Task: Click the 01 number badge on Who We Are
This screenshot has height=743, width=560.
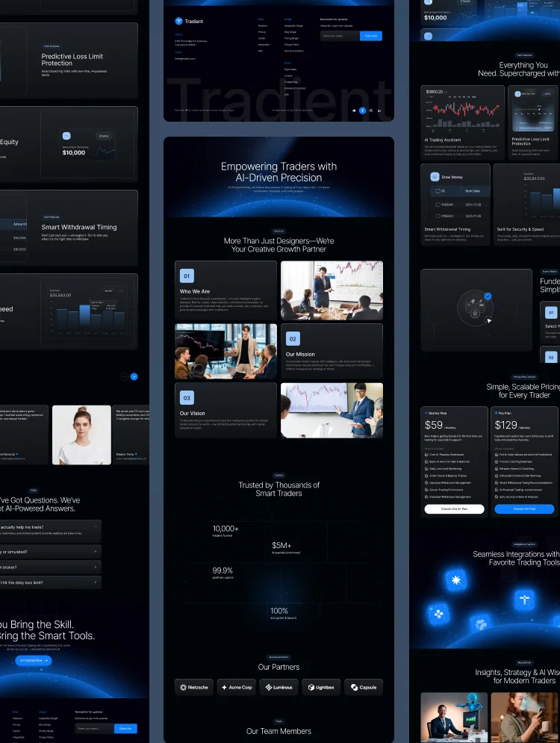Action: click(187, 276)
